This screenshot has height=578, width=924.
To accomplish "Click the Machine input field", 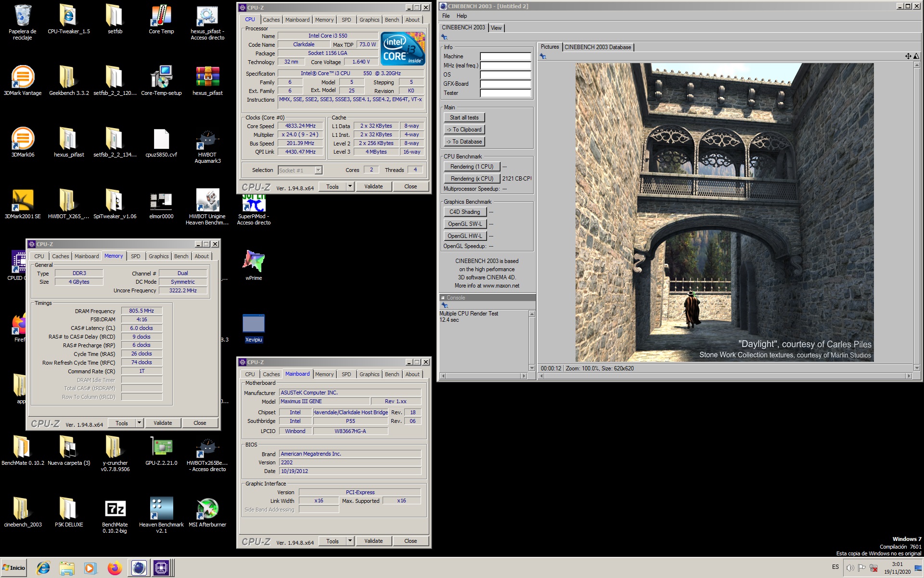I will coord(505,56).
